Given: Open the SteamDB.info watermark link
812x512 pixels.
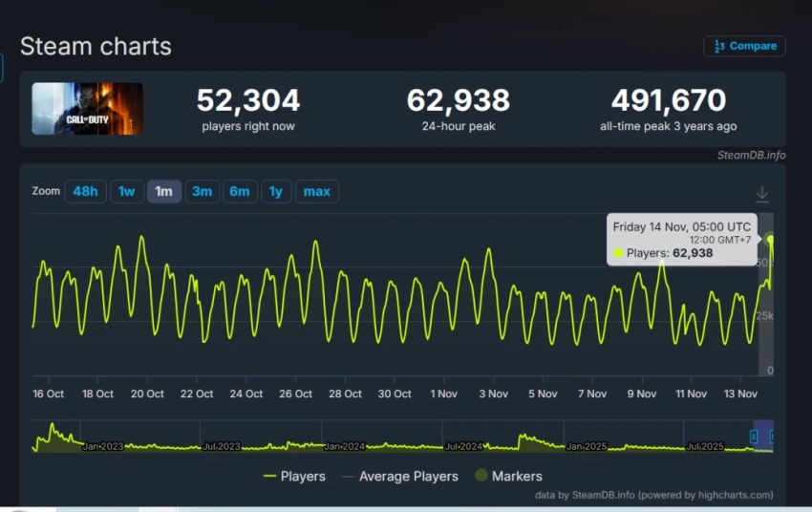Looking at the screenshot, I should point(751,155).
